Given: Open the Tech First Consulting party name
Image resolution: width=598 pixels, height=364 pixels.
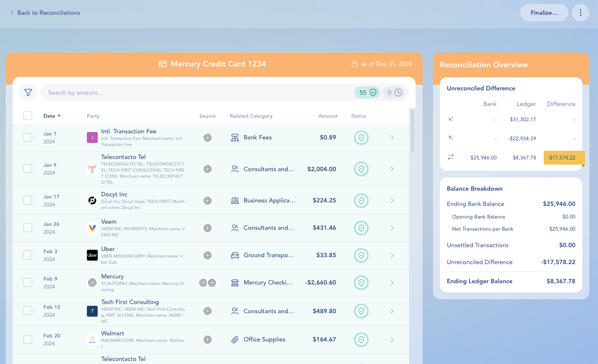Looking at the screenshot, I should pos(130,302).
